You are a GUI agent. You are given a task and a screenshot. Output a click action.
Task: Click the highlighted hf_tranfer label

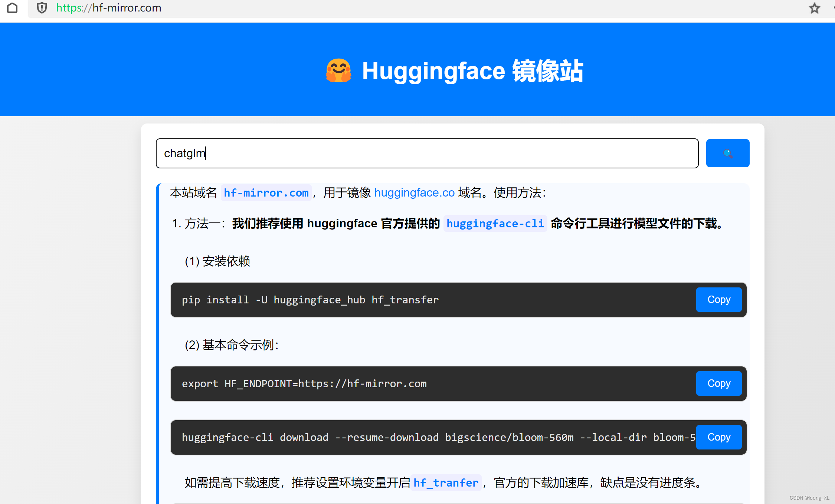(x=446, y=482)
